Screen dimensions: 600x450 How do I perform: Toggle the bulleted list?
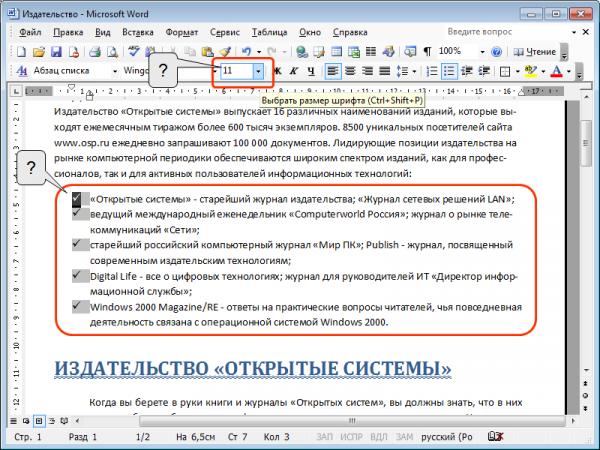pos(449,71)
